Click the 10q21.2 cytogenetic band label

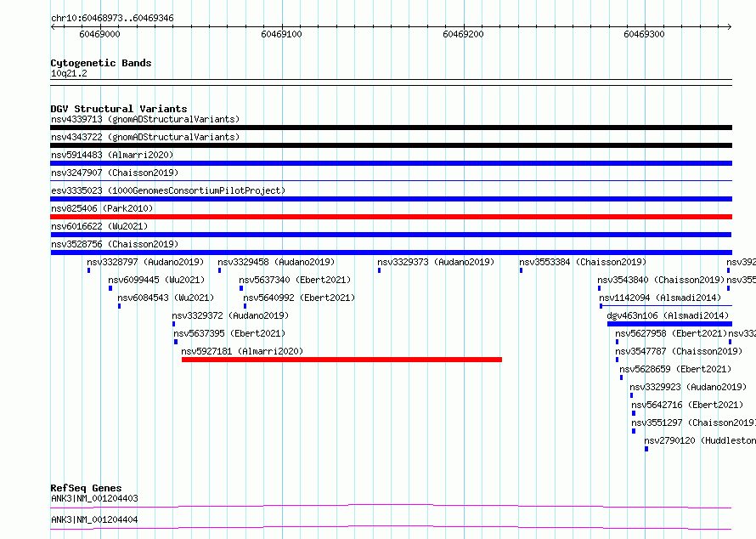click(x=69, y=73)
